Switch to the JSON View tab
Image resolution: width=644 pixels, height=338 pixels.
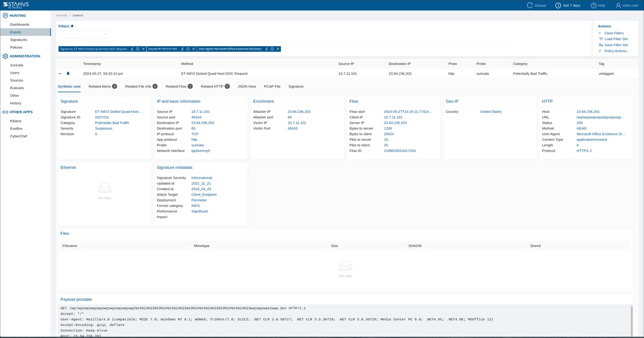pos(246,87)
